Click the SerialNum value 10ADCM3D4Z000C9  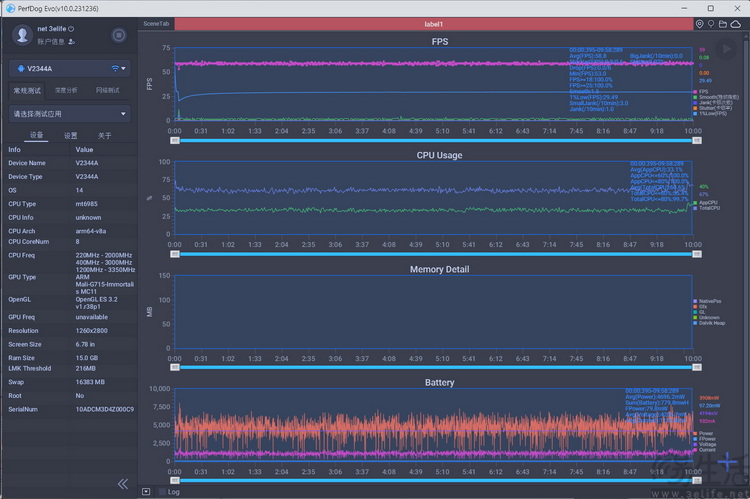(105, 410)
